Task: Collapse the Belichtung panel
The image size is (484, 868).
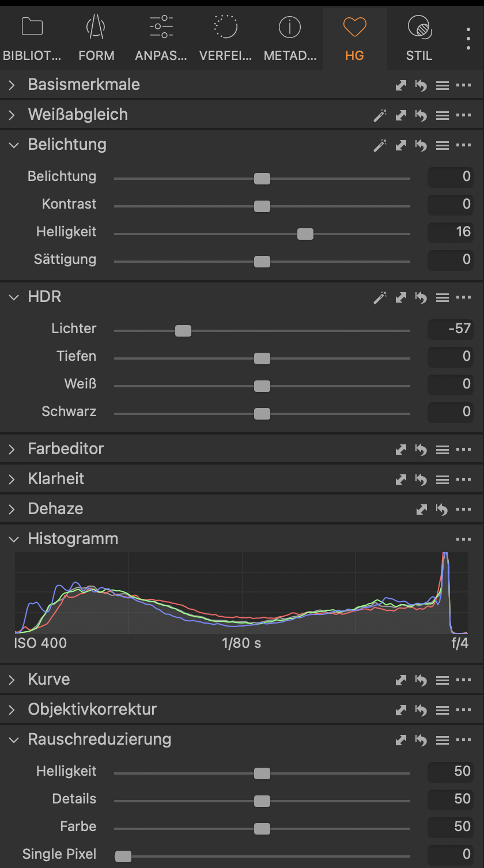Action: coord(13,145)
